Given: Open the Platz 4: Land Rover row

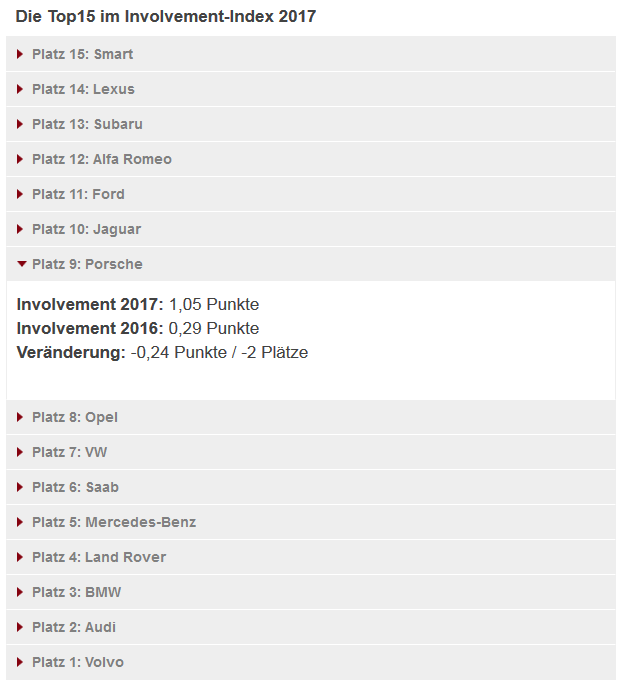Looking at the screenshot, I should point(99,557).
